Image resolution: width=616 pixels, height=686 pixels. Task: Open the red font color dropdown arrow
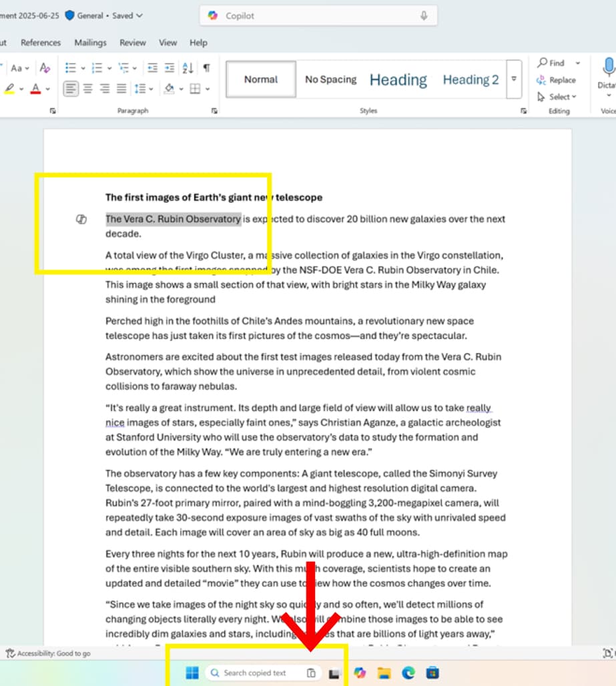[x=47, y=89]
